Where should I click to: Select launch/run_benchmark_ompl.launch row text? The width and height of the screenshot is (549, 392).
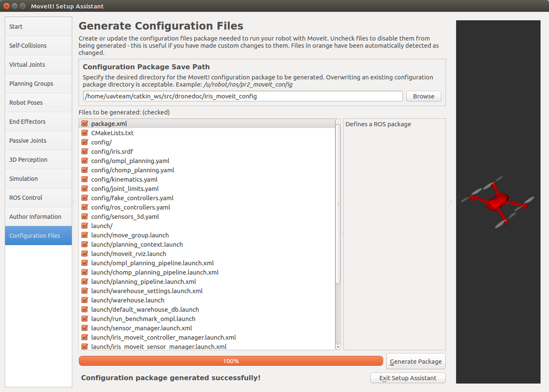143,319
